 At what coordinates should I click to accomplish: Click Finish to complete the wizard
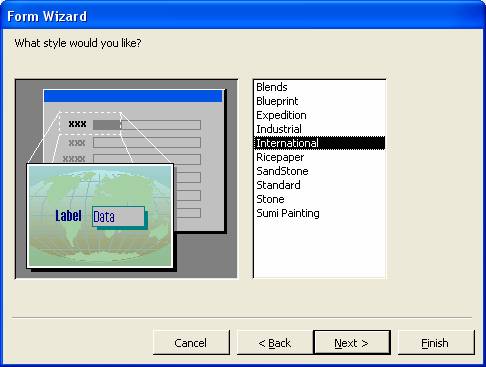coord(436,342)
